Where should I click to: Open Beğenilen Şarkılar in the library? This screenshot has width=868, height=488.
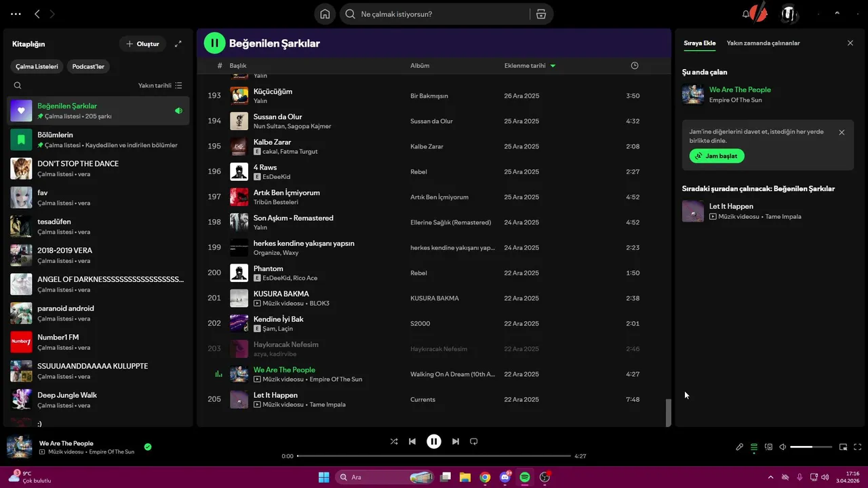click(x=98, y=110)
